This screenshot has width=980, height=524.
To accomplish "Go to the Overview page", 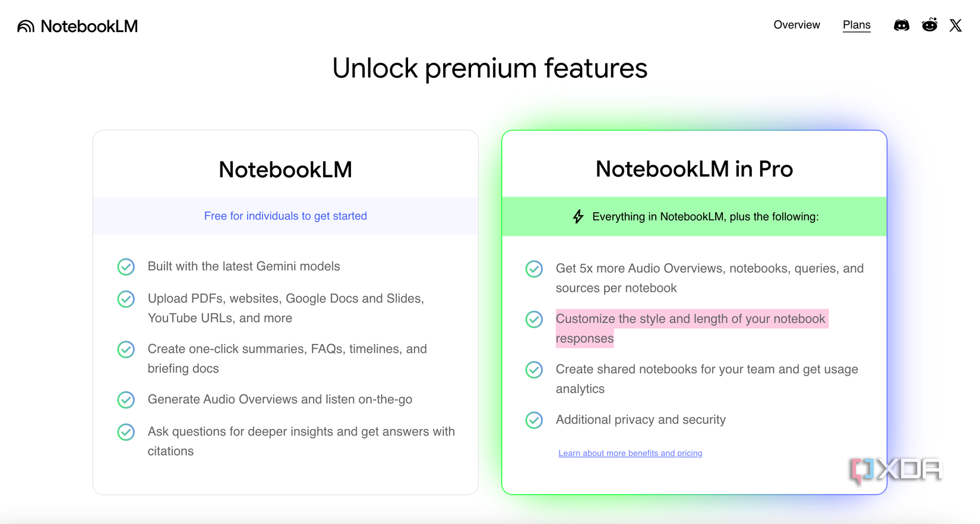I will click(796, 25).
